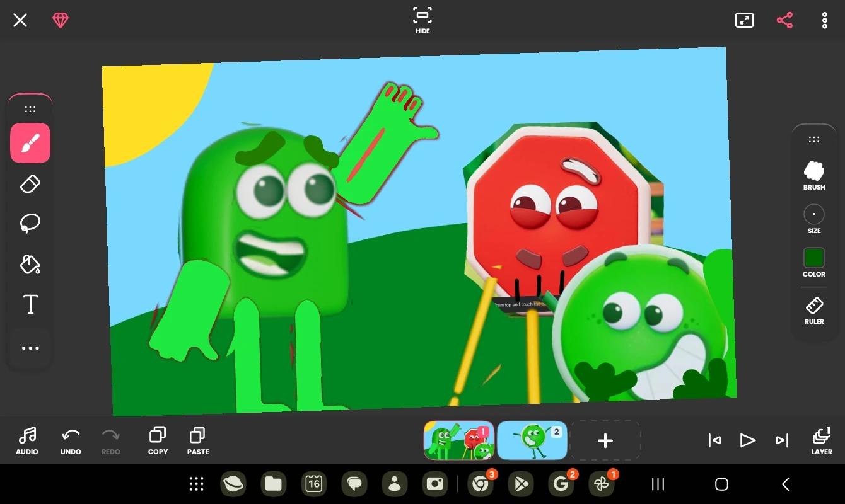Tap the Undo button
The image size is (845, 504).
(71, 441)
